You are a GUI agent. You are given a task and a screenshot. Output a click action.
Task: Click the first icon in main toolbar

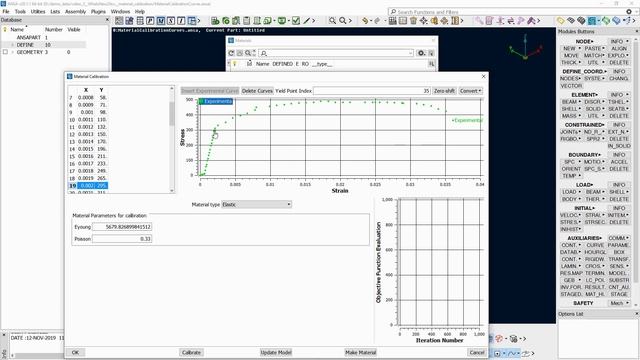[119, 20]
